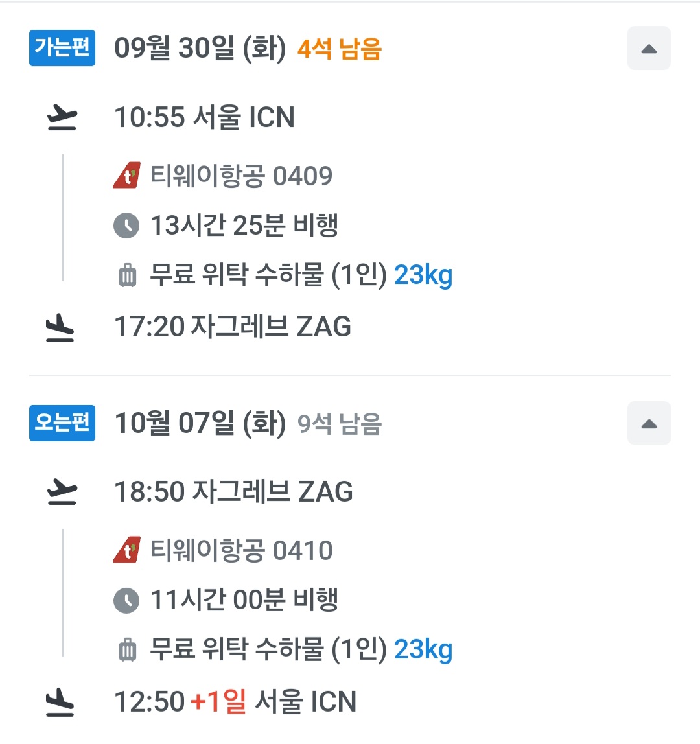Click the T'way airline logo for flight 0410

tap(126, 550)
